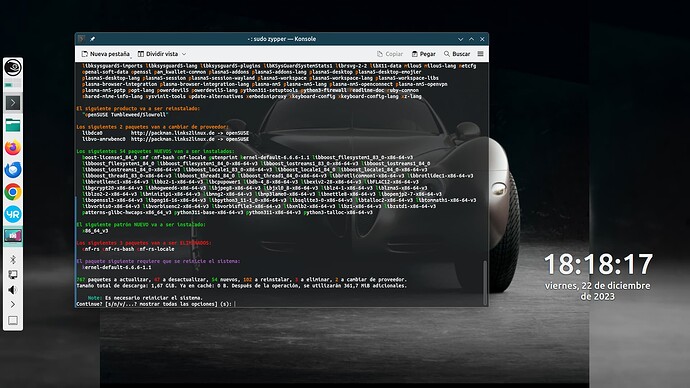Open the network connections tray icon

13,275
